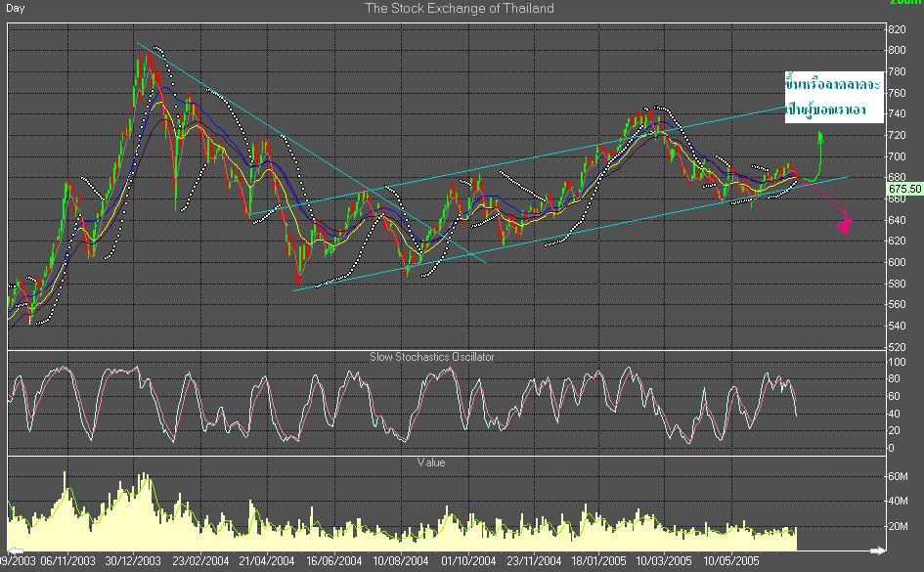Click the 21/04/2004 date label
924x572 pixels.
click(x=267, y=561)
